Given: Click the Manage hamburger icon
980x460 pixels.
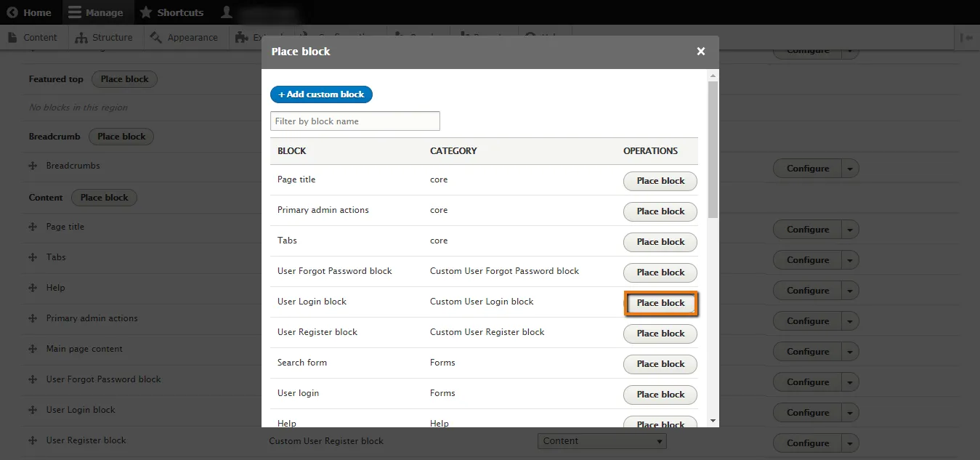Looking at the screenshot, I should (75, 12).
